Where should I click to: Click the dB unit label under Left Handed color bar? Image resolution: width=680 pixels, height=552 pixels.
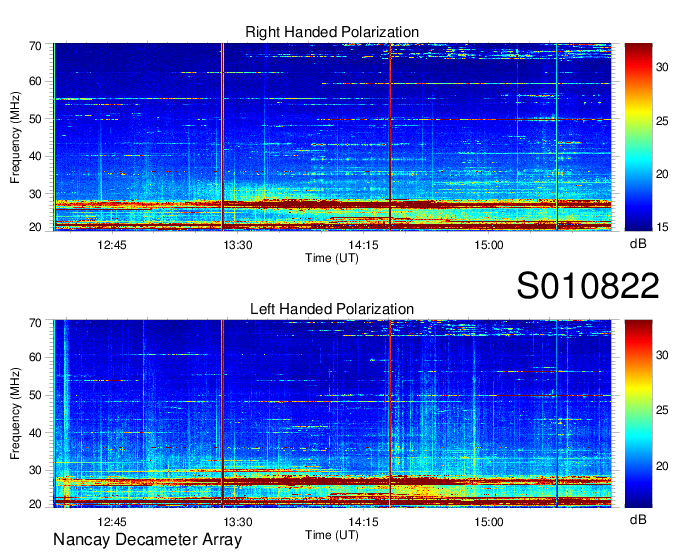(638, 520)
